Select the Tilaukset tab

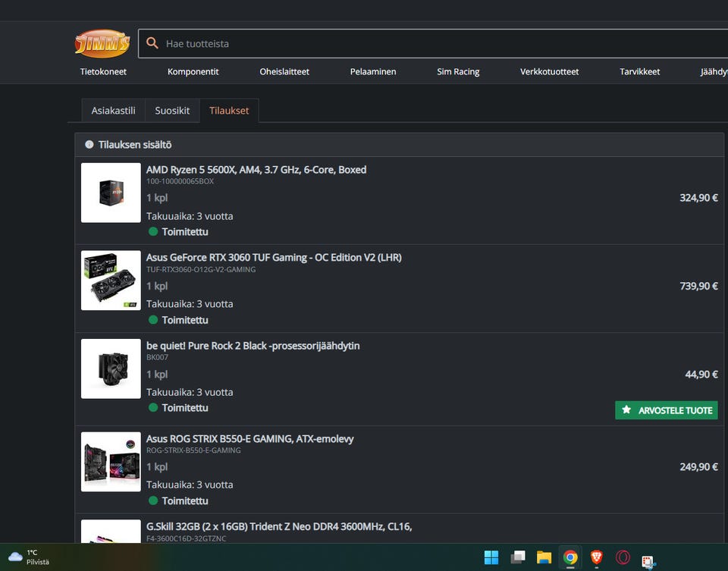click(x=229, y=111)
